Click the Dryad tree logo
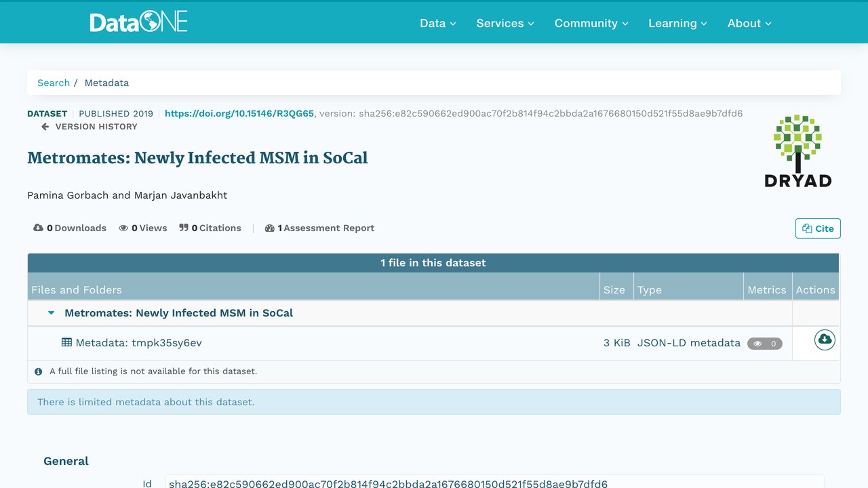868x488 pixels. click(x=797, y=150)
